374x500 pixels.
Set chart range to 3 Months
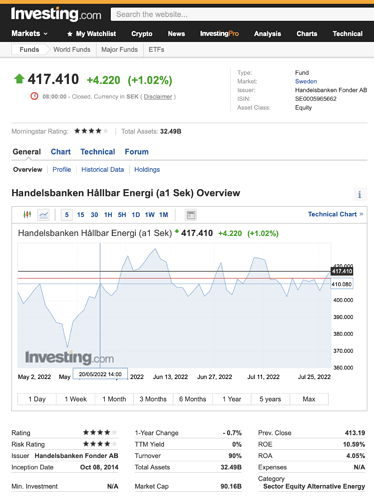click(153, 399)
